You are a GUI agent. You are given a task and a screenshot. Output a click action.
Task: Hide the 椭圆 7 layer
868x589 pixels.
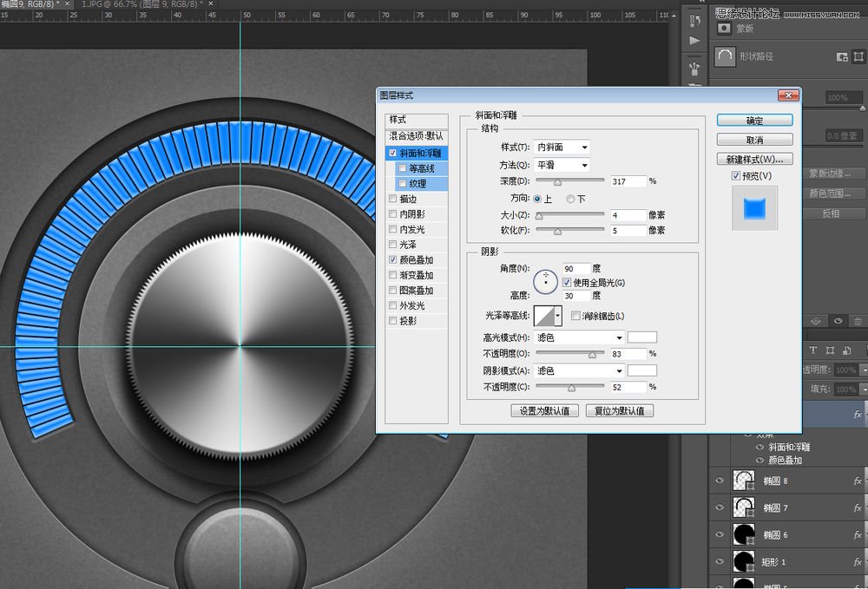(x=719, y=507)
